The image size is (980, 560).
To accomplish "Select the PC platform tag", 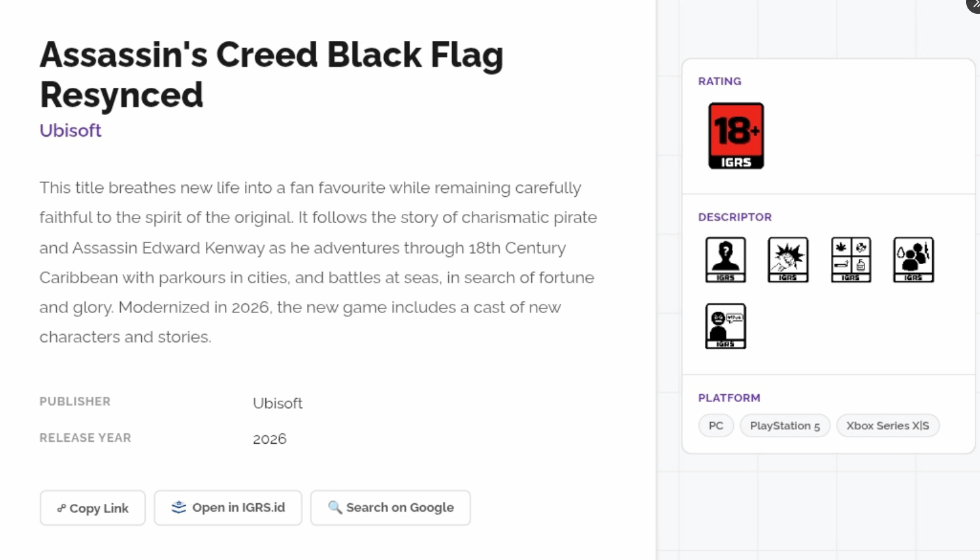I will pos(716,426).
